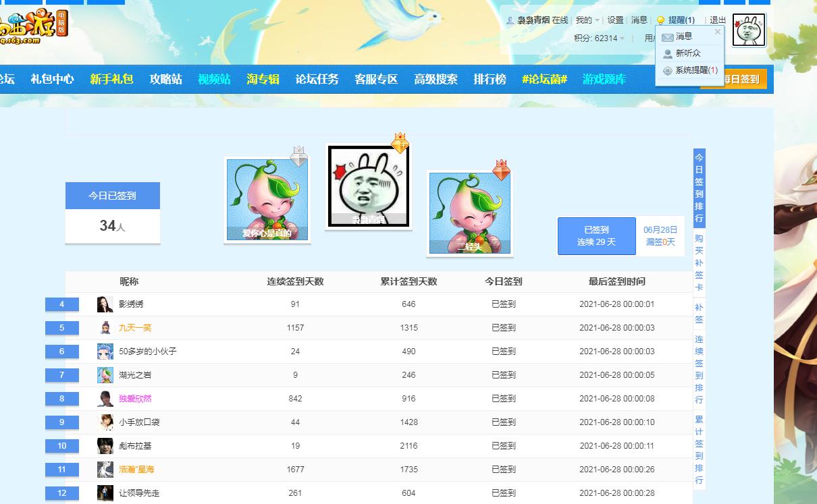Open 高级搜索 in the navigation bar
This screenshot has height=504, width=817.
pyautogui.click(x=436, y=79)
